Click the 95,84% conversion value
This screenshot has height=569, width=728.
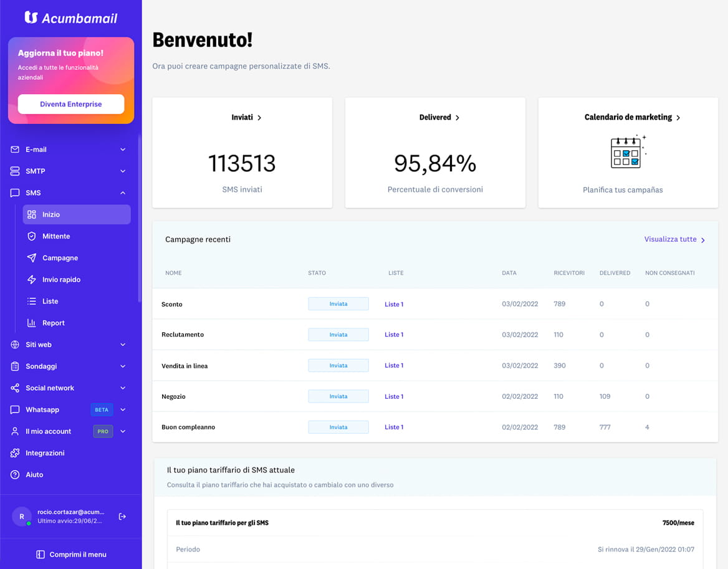(435, 163)
